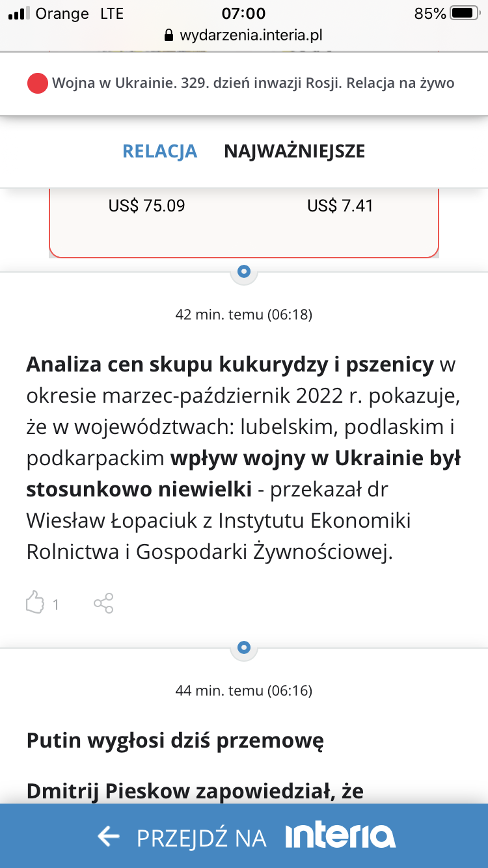
Task: Tap the padlock icon in the address bar
Action: click(x=169, y=35)
